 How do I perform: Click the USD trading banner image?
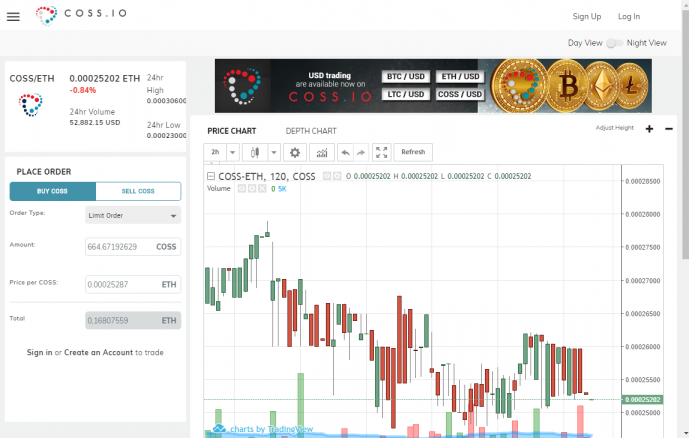point(433,86)
